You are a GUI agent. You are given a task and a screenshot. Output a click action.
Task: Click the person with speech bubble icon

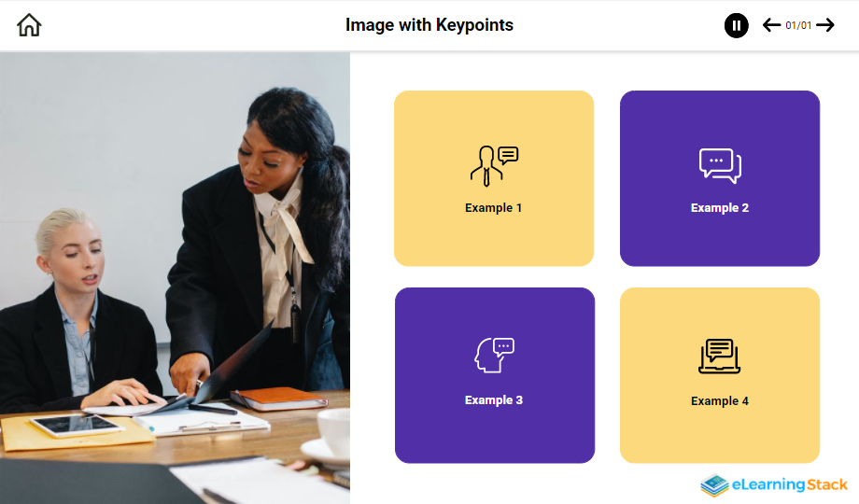click(494, 166)
